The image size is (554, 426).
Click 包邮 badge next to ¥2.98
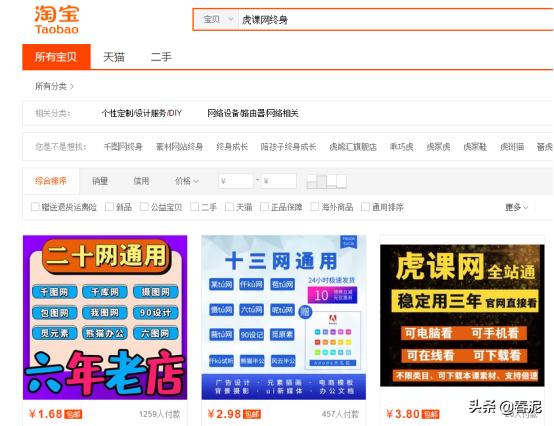pyautogui.click(x=252, y=414)
